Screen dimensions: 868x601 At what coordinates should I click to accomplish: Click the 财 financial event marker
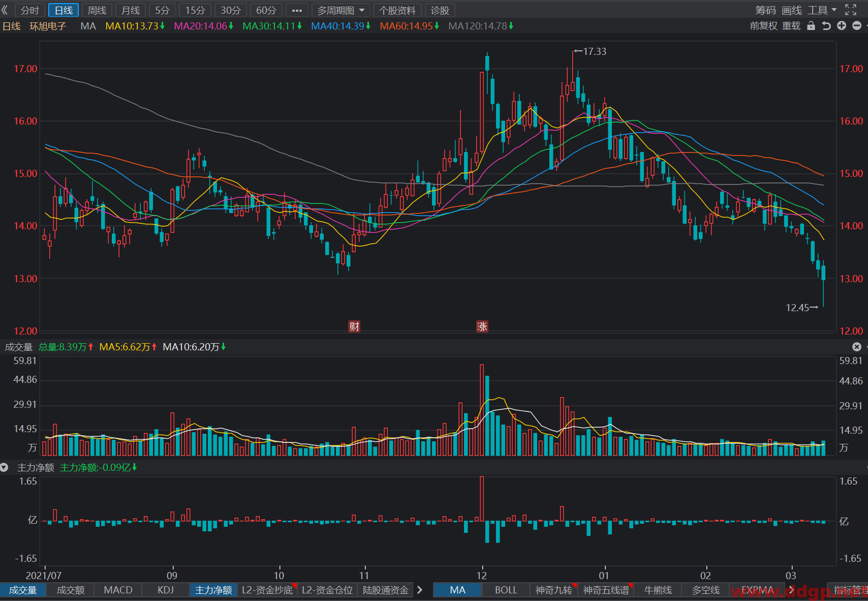(354, 326)
